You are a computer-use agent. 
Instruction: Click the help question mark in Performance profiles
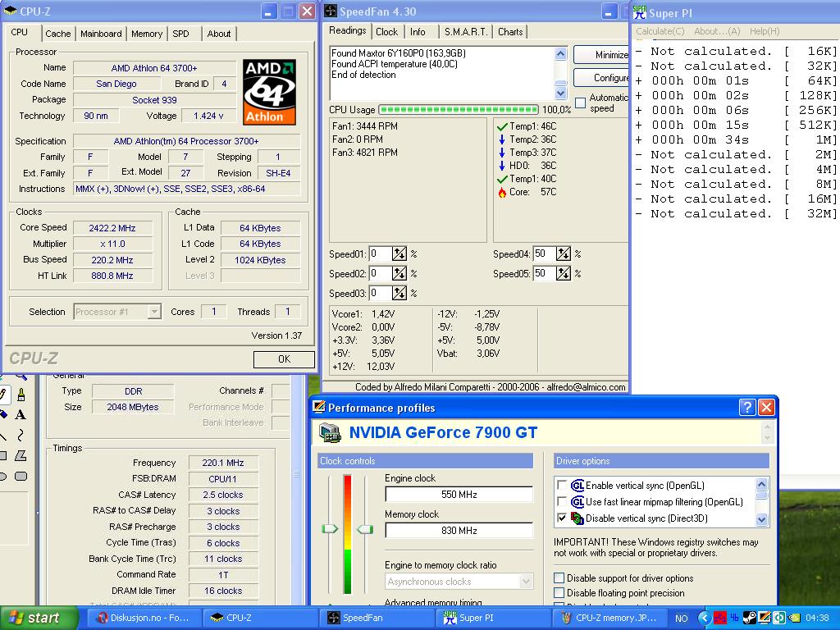(747, 407)
